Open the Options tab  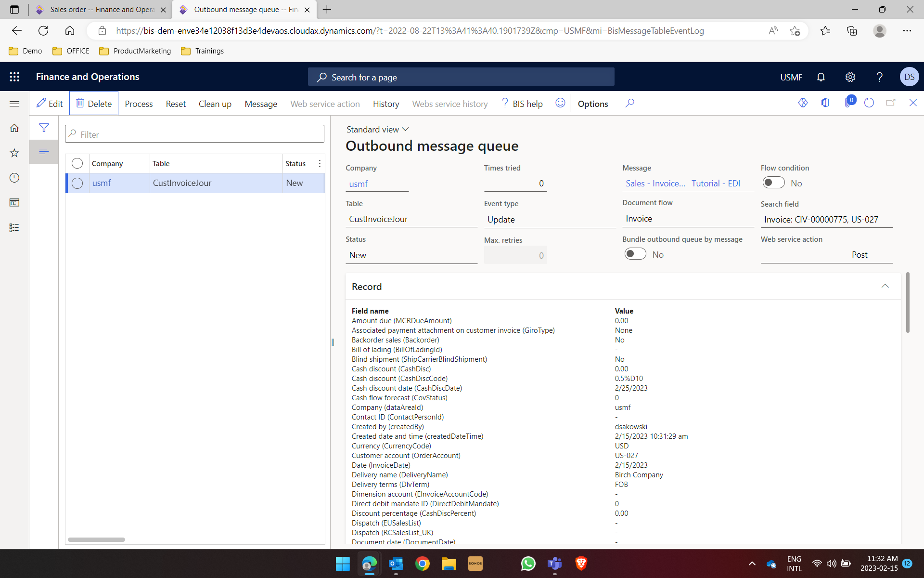(593, 104)
